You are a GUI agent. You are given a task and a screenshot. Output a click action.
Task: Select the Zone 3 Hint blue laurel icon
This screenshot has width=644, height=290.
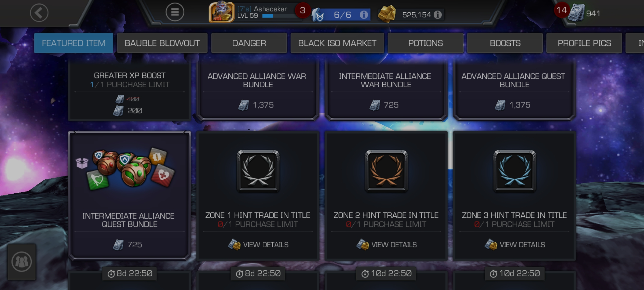pyautogui.click(x=514, y=171)
